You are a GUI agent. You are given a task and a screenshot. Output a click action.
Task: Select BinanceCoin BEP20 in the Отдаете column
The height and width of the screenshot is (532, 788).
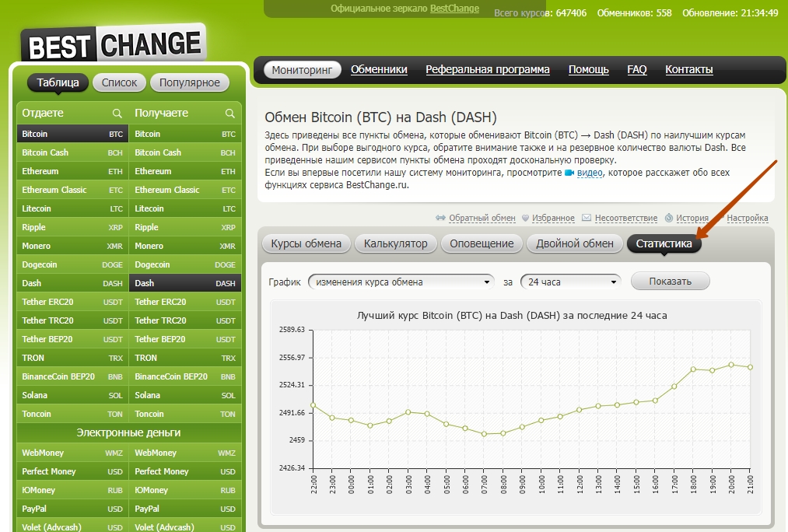pos(72,376)
